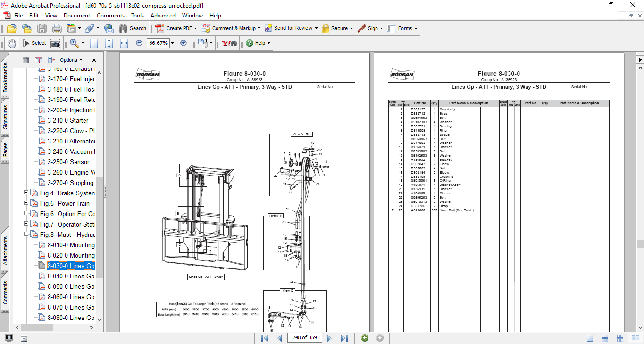Screen dimensions: 644x344
Task: Click the Save file icon
Action: click(42, 28)
